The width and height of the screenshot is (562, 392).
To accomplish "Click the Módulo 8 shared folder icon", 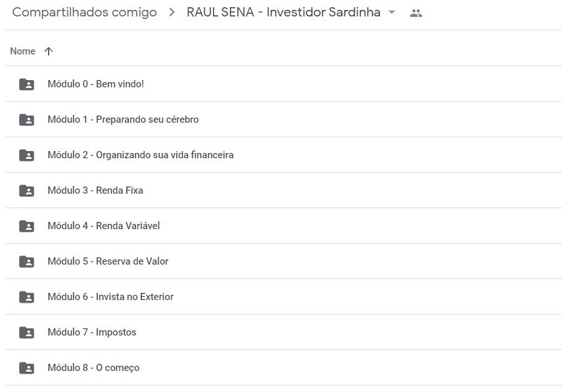I will [26, 368].
